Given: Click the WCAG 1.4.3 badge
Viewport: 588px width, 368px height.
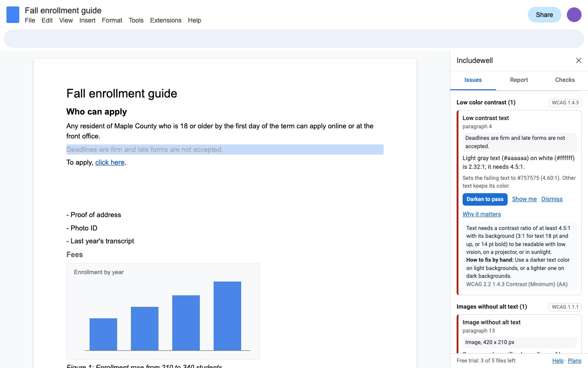Looking at the screenshot, I should point(565,103).
